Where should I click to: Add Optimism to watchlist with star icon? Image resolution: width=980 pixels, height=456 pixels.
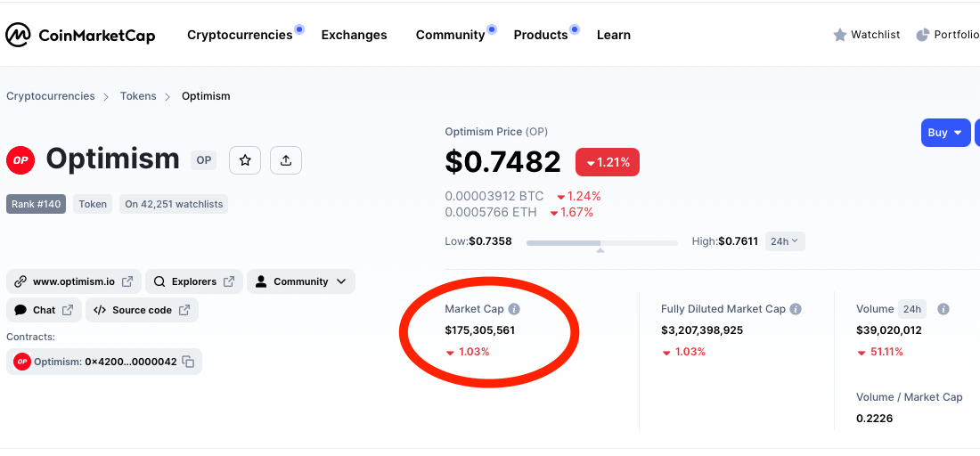[245, 159]
